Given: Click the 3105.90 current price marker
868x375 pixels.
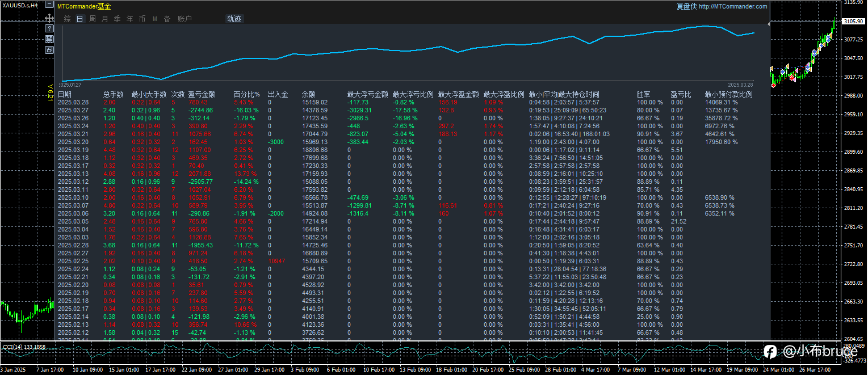Looking at the screenshot, I should tap(853, 21).
